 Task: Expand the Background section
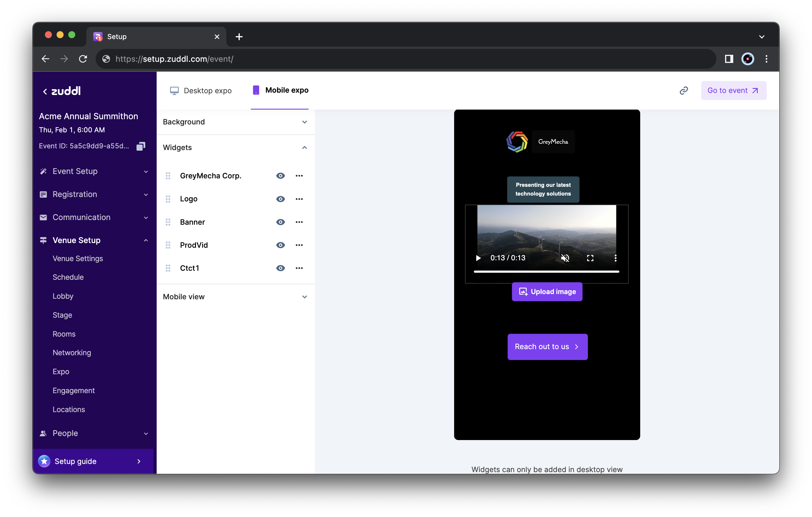tap(304, 122)
